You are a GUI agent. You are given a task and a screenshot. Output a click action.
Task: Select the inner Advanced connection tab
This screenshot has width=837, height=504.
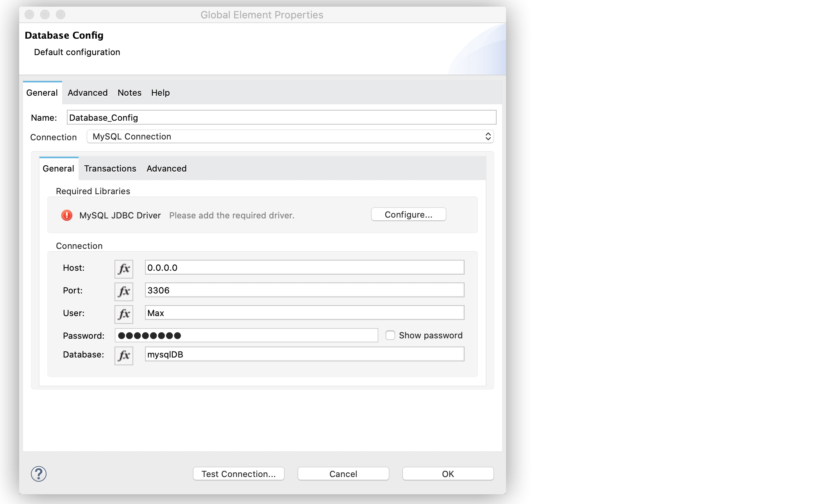166,168
